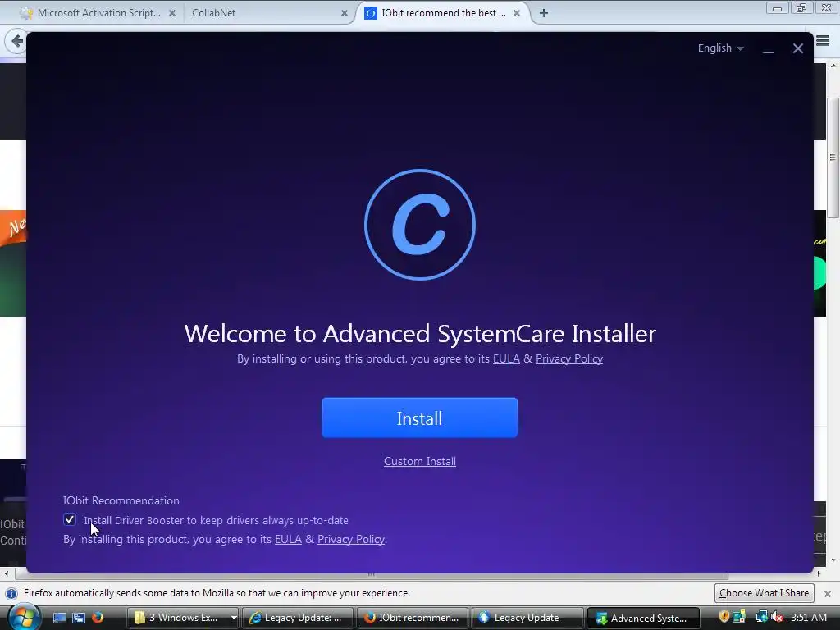Click the 3:51 AM clock
The width and height of the screenshot is (840, 630).
click(x=808, y=617)
